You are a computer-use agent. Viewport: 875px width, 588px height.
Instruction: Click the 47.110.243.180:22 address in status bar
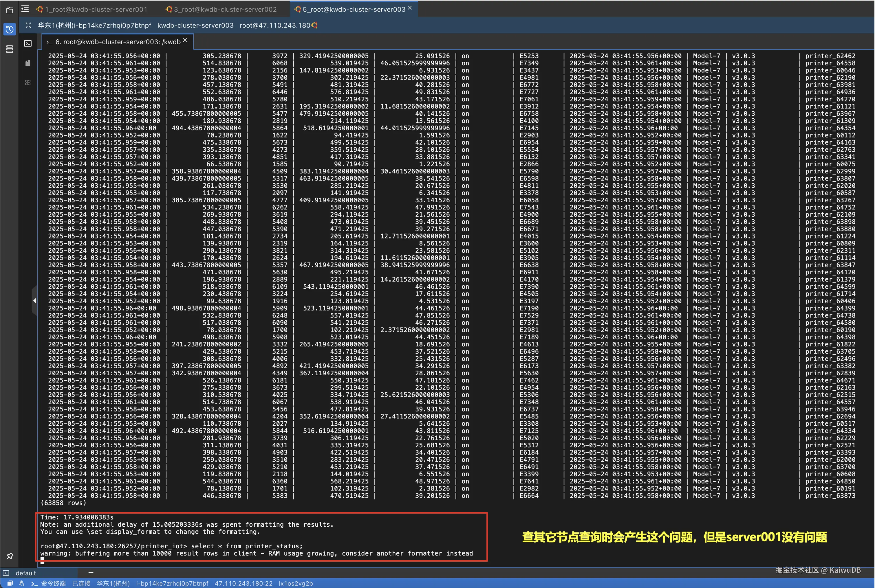[244, 583]
